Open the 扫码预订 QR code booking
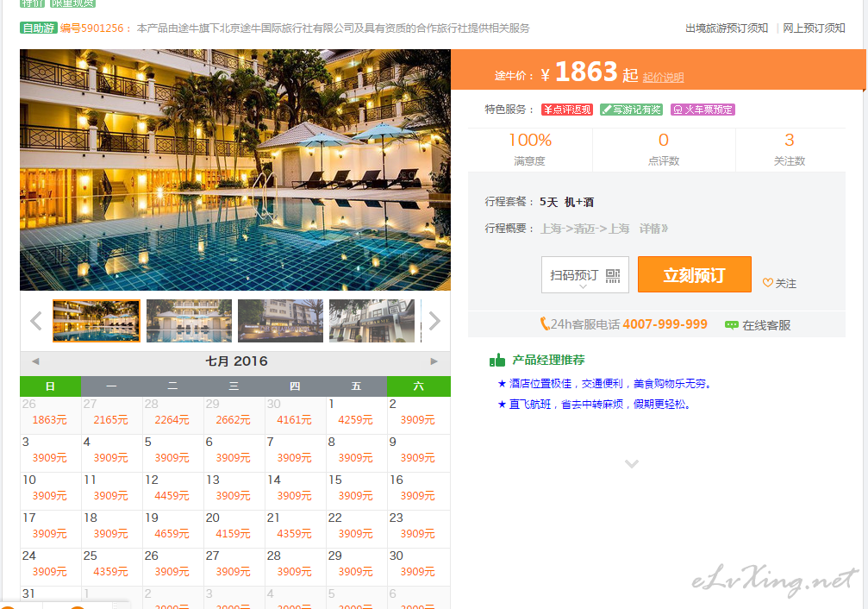The width and height of the screenshot is (868, 609). point(585,275)
